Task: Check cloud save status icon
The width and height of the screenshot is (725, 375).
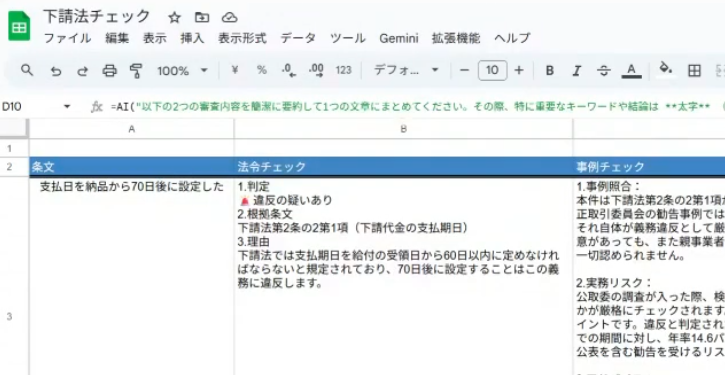Action: click(x=229, y=18)
